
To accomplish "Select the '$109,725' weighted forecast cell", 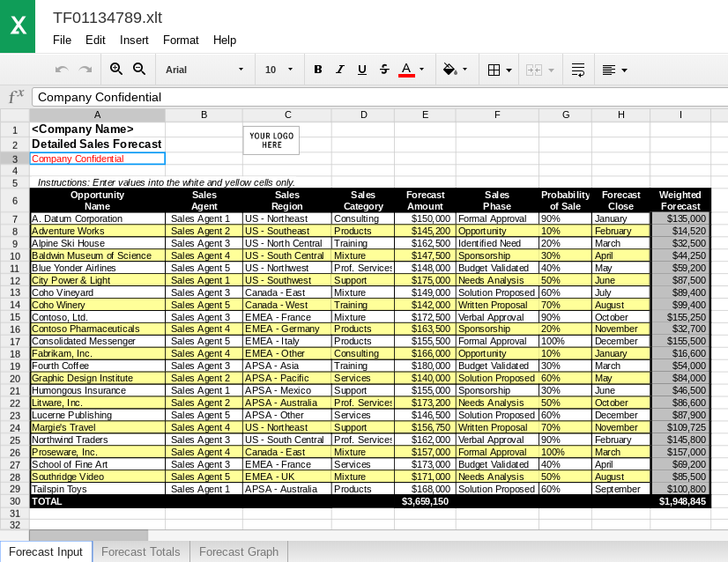I will pyautogui.click(x=680, y=427).
